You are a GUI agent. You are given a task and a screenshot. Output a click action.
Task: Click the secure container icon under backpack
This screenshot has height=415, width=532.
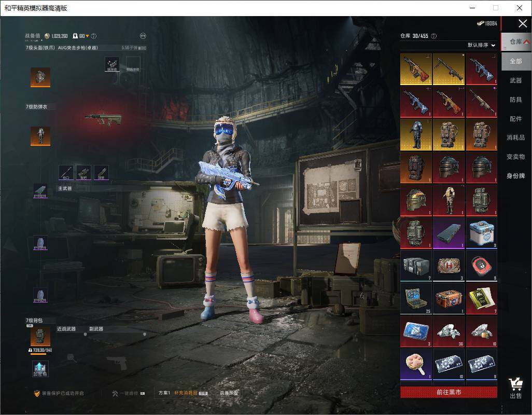40,368
